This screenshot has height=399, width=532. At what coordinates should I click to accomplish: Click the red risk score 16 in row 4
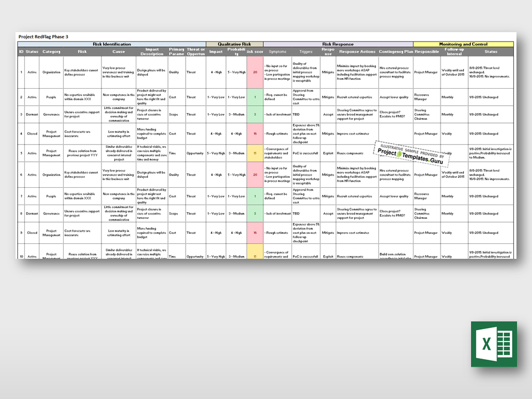[x=255, y=134]
